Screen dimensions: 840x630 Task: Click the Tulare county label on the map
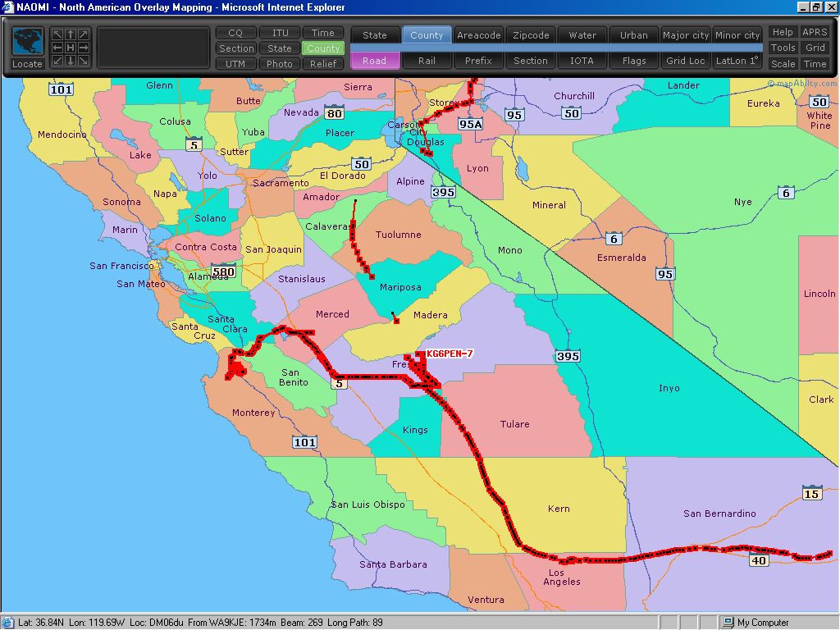[515, 424]
